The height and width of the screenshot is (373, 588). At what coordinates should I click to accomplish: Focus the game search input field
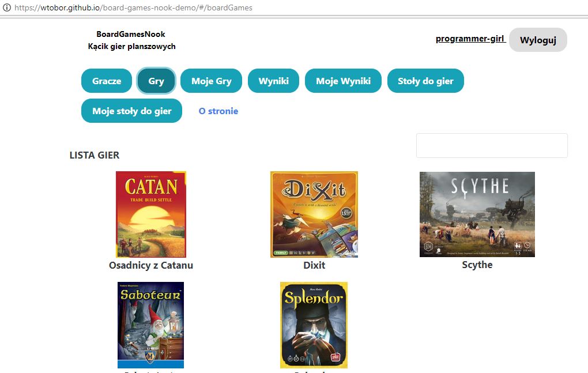(x=492, y=146)
